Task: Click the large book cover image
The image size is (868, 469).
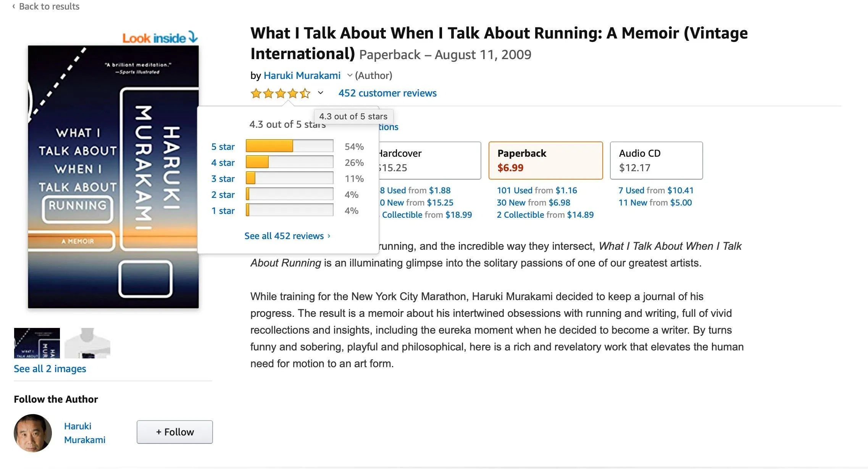Action: 113,177
